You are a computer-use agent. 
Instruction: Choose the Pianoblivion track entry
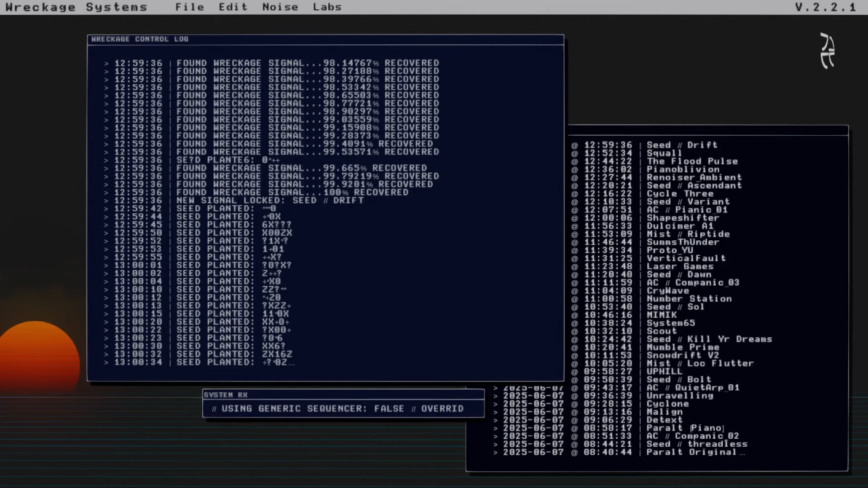point(682,169)
